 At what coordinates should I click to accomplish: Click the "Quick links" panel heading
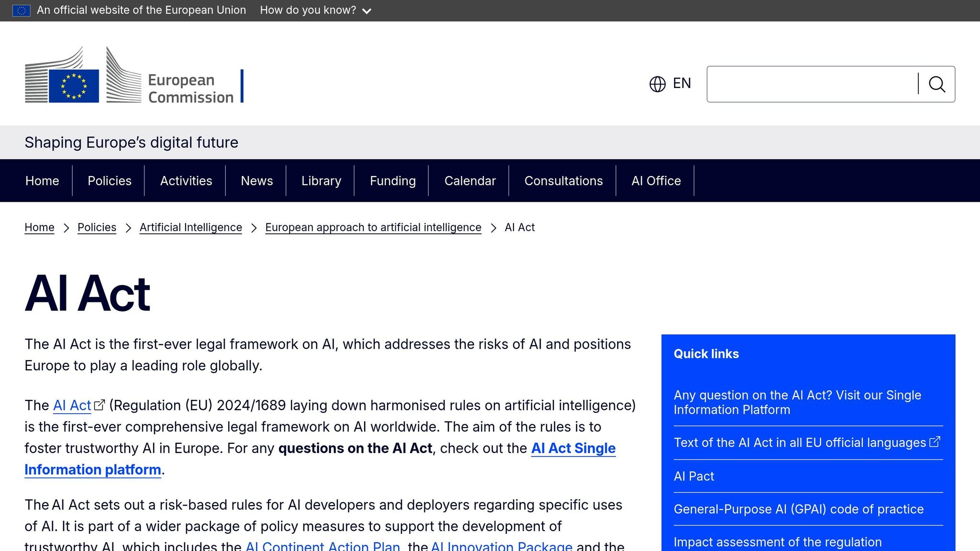[x=706, y=354]
